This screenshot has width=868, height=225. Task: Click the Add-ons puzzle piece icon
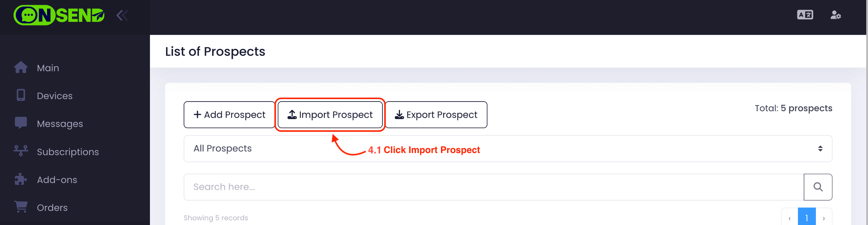click(21, 179)
